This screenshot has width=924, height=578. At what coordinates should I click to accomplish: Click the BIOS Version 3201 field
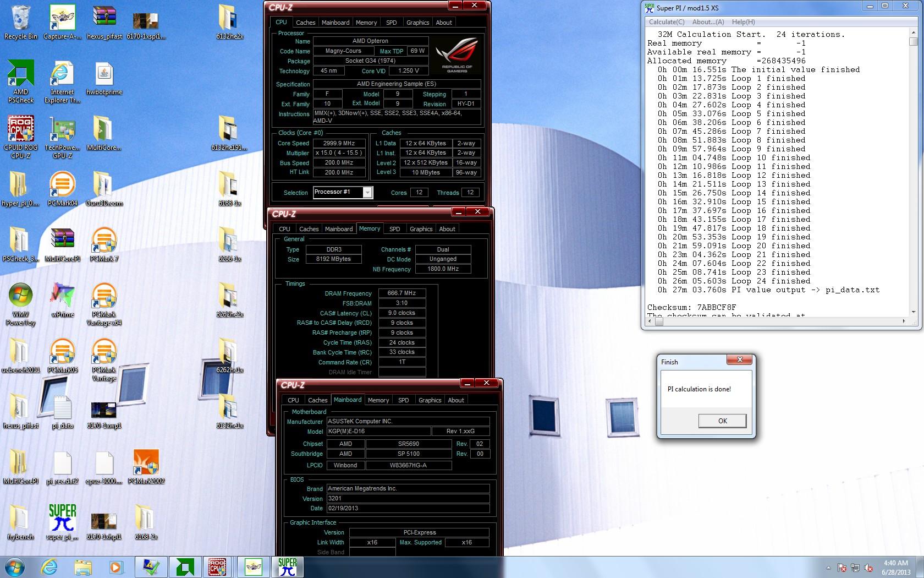tap(408, 499)
